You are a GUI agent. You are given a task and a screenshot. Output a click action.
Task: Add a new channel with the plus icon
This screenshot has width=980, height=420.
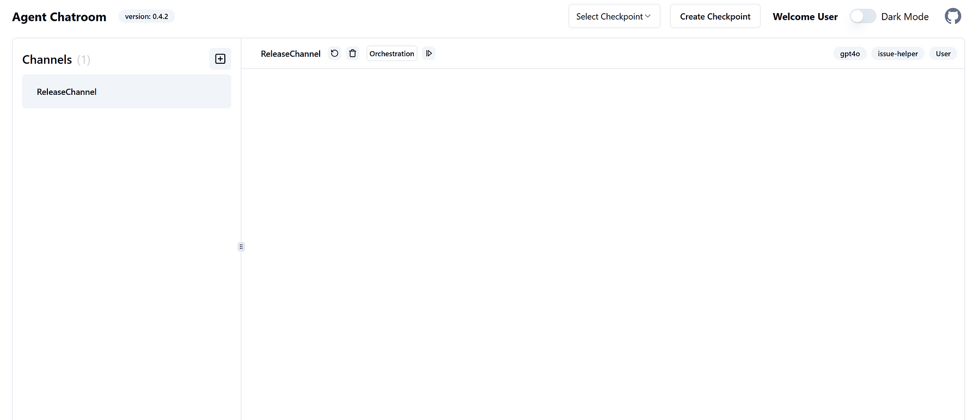pos(220,59)
